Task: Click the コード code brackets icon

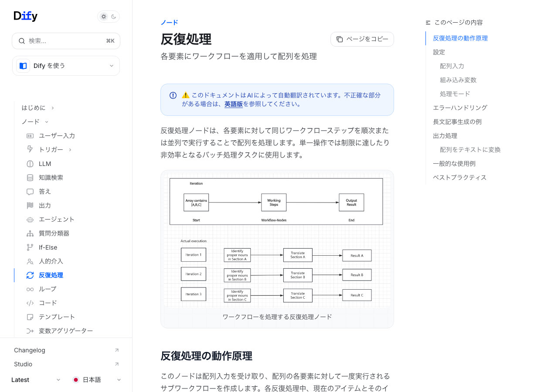Action: point(30,303)
